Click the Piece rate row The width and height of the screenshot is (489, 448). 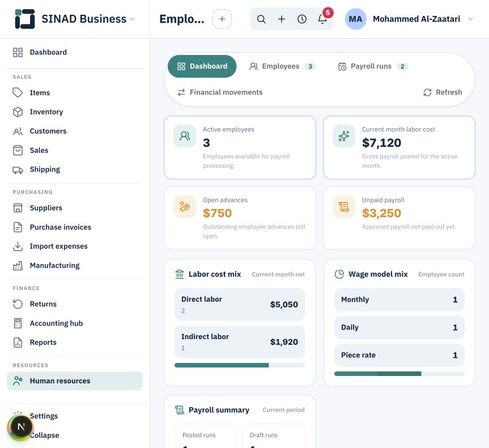coord(399,355)
